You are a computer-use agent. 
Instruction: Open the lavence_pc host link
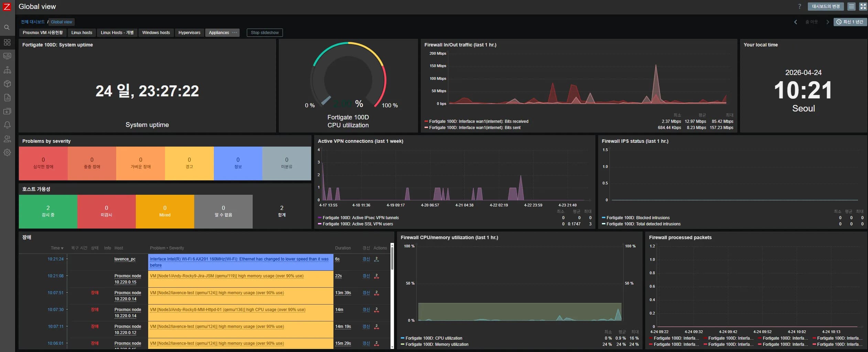pos(125,259)
